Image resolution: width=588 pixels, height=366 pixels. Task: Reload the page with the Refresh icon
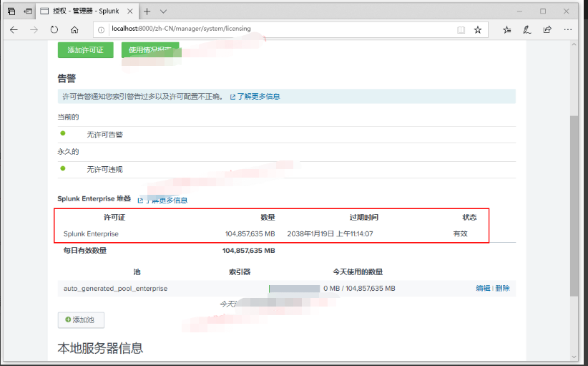tap(54, 29)
